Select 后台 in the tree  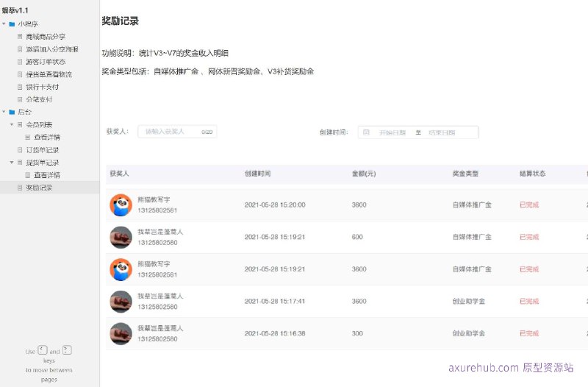click(x=25, y=112)
